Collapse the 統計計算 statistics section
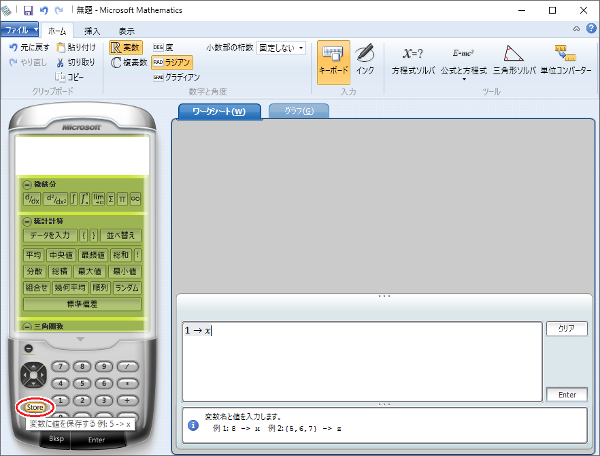This screenshot has width=600, height=456. click(x=27, y=221)
